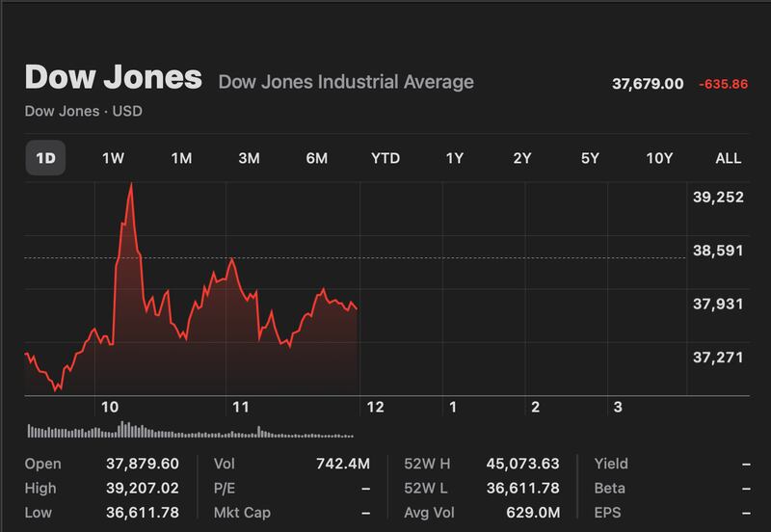Switch chart to 2Y range
Viewport: 771px width, 532px height.
pyautogui.click(x=522, y=158)
